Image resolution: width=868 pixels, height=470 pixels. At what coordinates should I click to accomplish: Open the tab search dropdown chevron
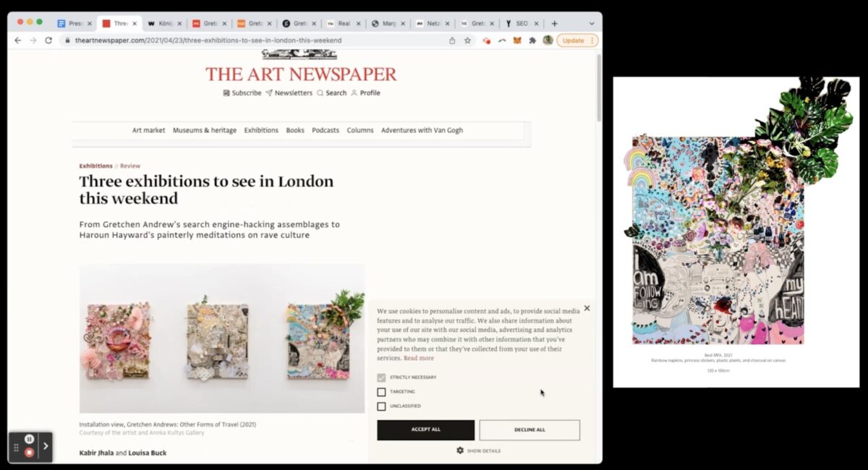591,23
